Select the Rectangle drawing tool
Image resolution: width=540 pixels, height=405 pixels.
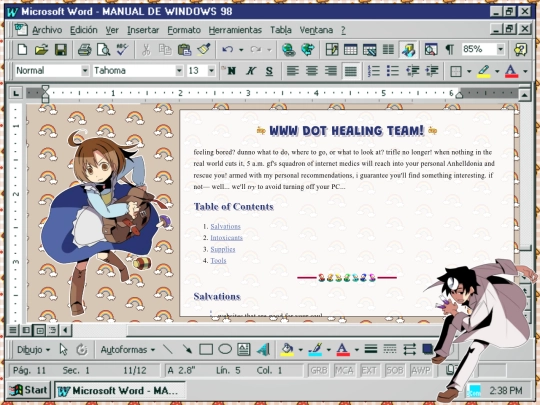[206, 350]
